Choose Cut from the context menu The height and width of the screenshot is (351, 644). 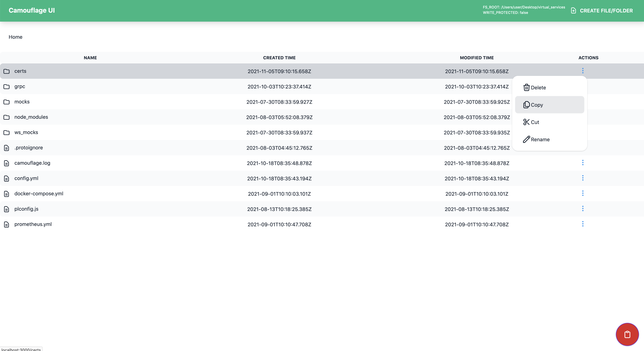click(x=550, y=122)
